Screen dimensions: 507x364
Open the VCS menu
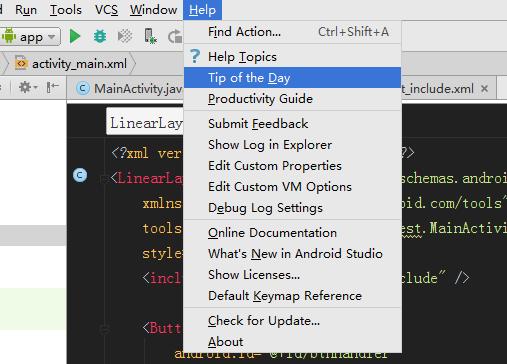tap(106, 10)
